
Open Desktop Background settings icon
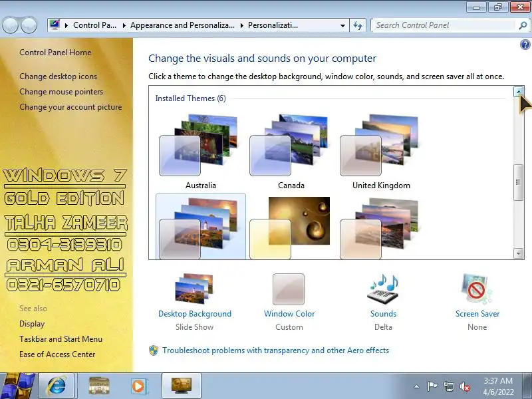coord(194,289)
